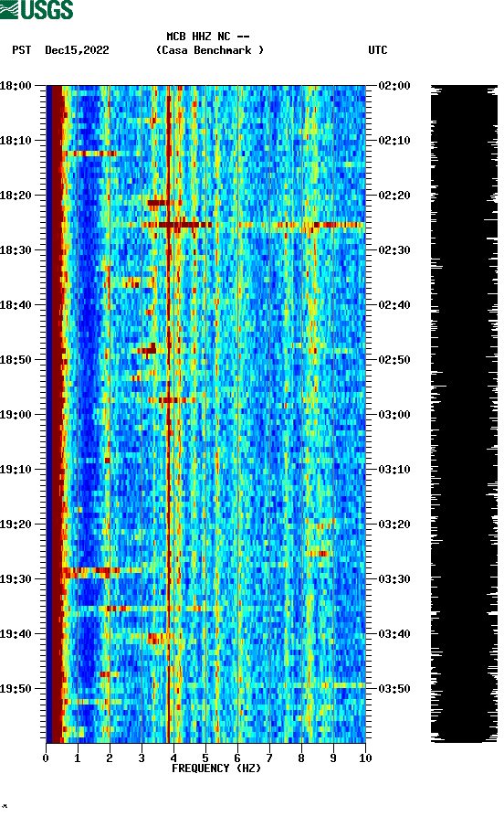Click the 19:20 PST time label
The height and width of the screenshot is (816, 504).
pyautogui.click(x=16, y=525)
